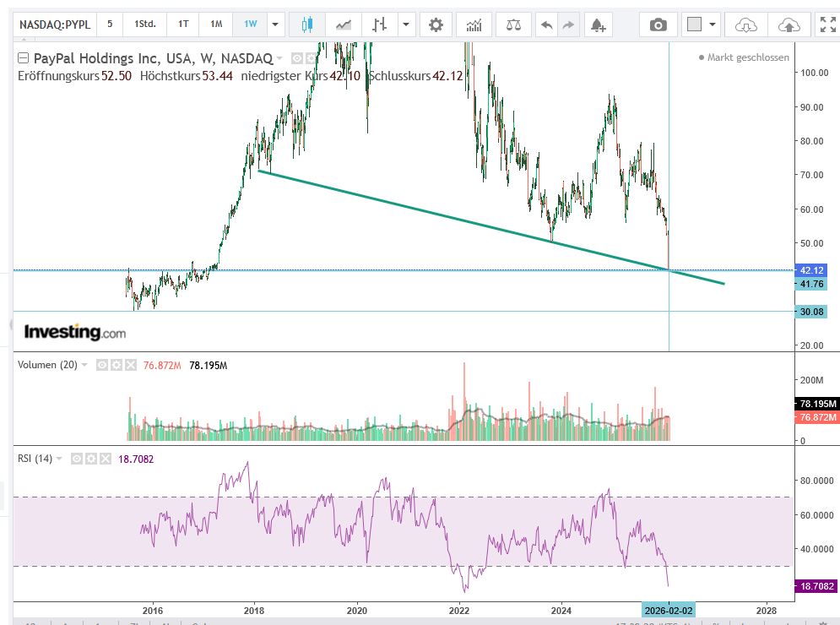This screenshot has height=625, width=840.
Task: Collapse the PayPal Holdings legend box
Action: point(22,58)
